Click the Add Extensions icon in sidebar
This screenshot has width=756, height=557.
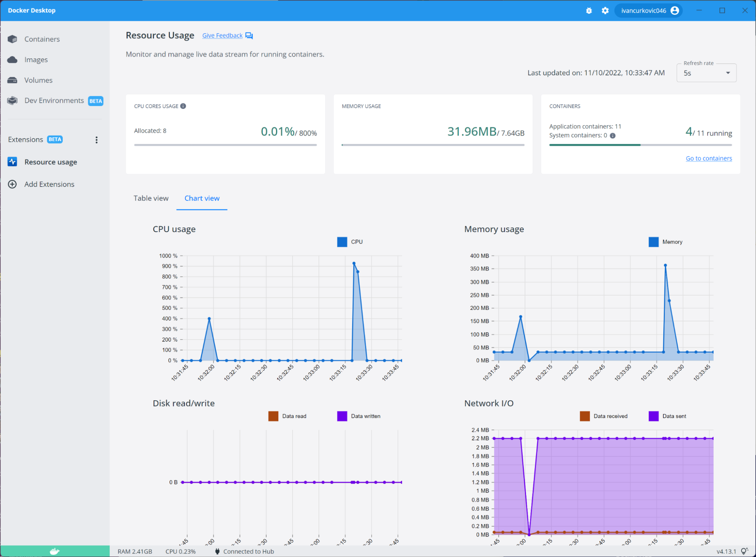(13, 184)
